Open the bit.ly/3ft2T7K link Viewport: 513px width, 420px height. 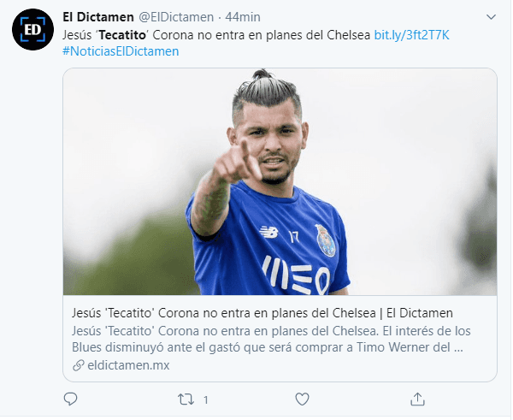point(411,35)
